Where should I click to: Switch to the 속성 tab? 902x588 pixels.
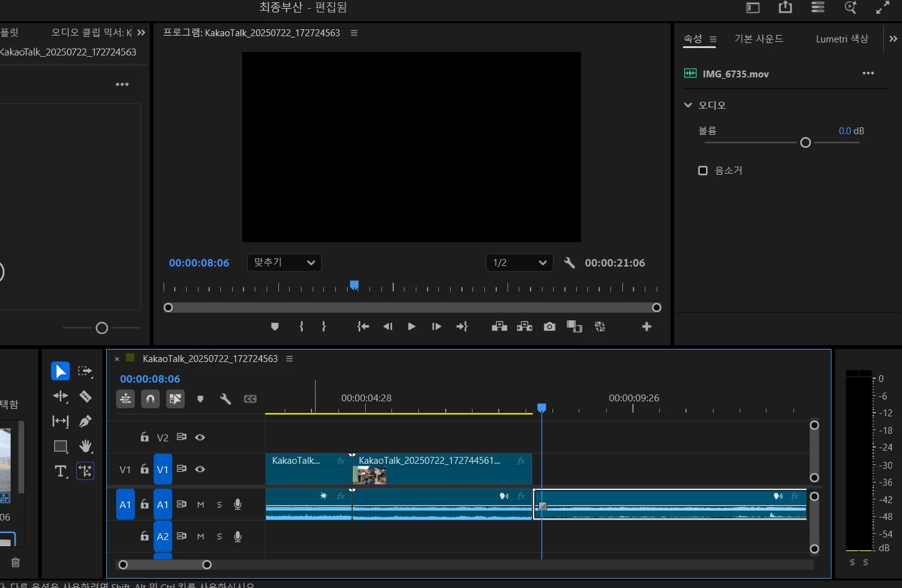[x=693, y=39]
